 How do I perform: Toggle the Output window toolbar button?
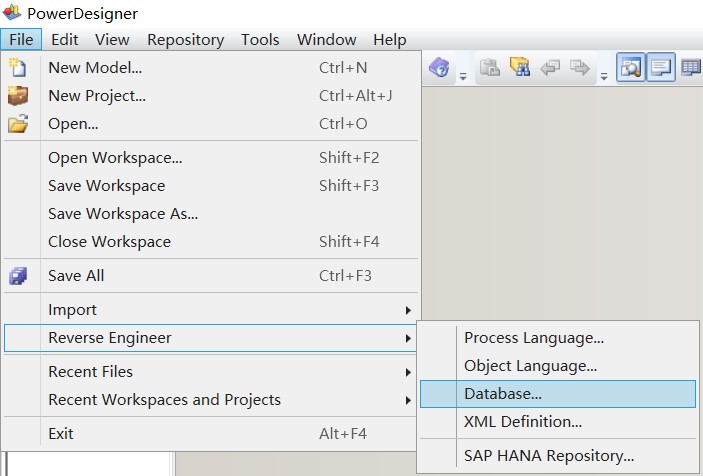point(660,68)
